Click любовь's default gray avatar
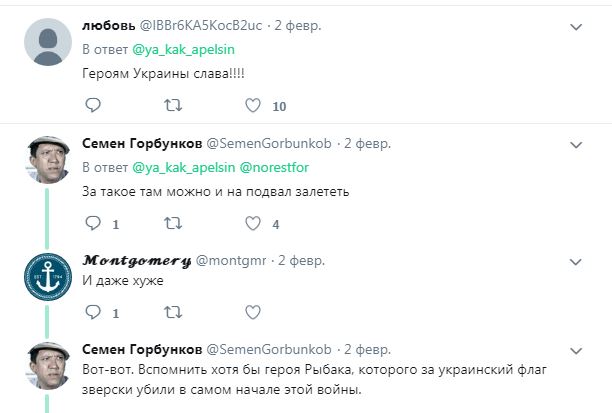Viewport: 612px width, 413px height. click(46, 47)
